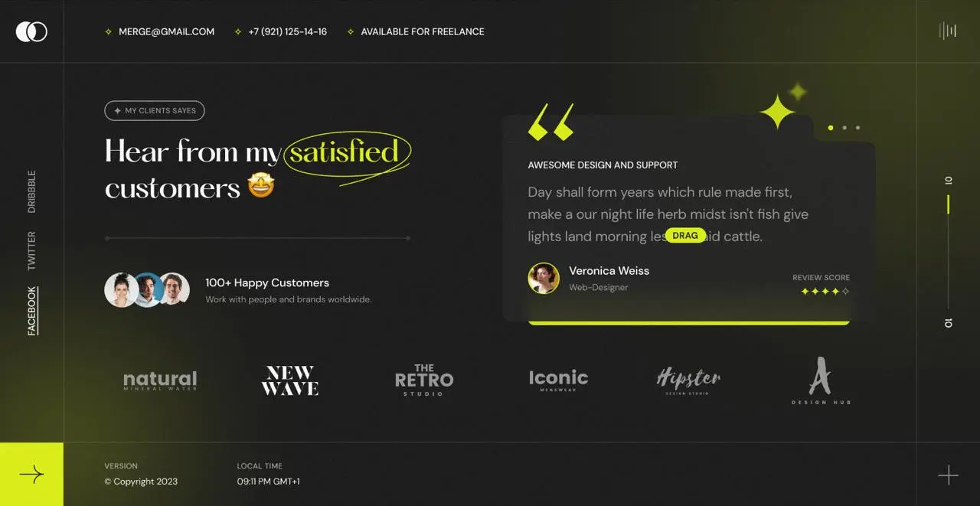The image size is (980, 506).
Task: Click the plus icon in bottom corner
Action: click(948, 475)
